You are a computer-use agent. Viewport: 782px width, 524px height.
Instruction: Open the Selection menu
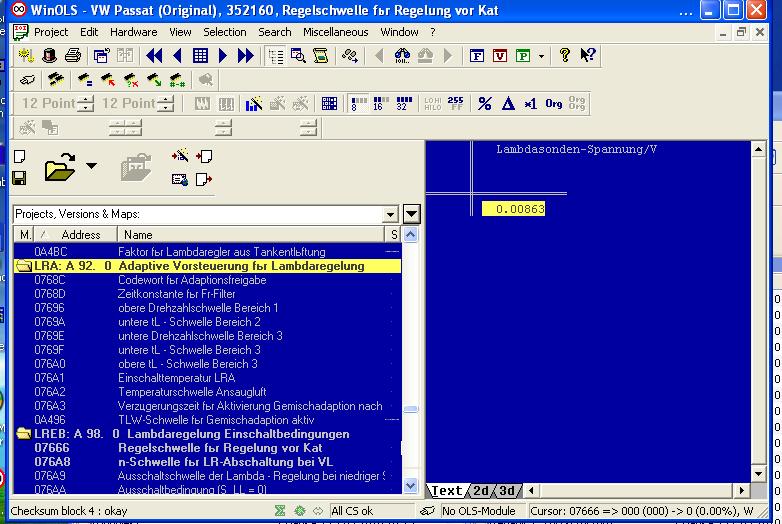tap(224, 32)
